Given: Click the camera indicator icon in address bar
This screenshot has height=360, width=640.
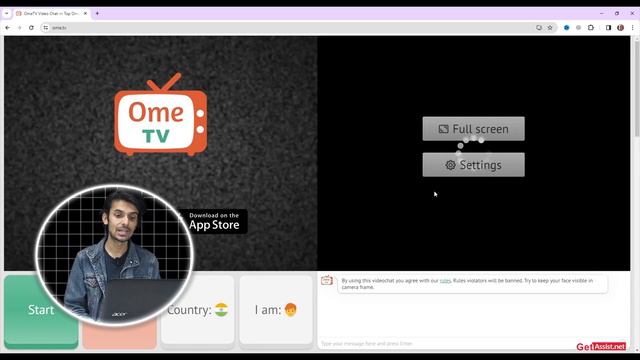Looking at the screenshot, I should [x=539, y=28].
